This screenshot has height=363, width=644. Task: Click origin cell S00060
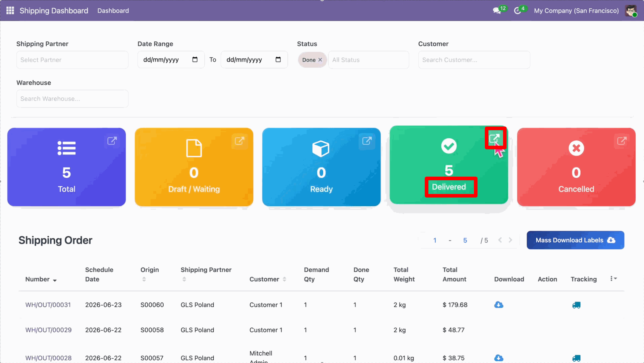pyautogui.click(x=152, y=305)
